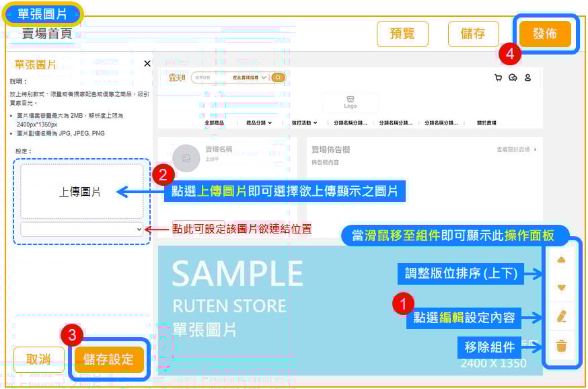Go to the 關於賣場 tab

(486, 123)
